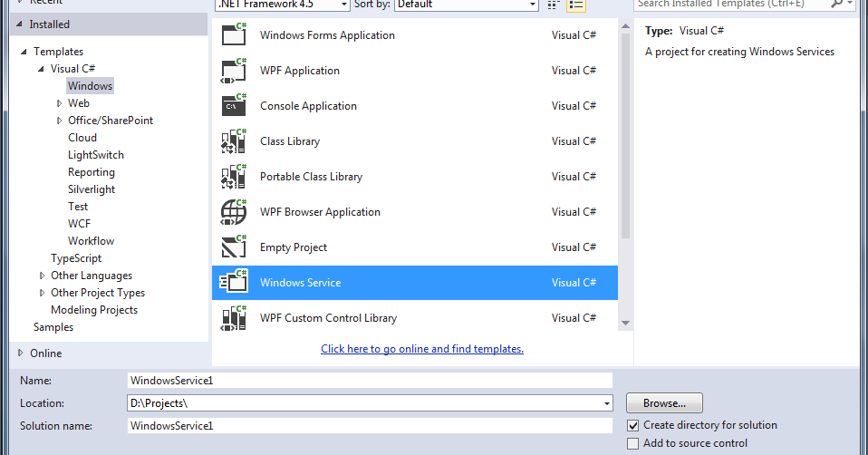This screenshot has height=455, width=868.
Task: Select the Windows category
Action: (91, 86)
